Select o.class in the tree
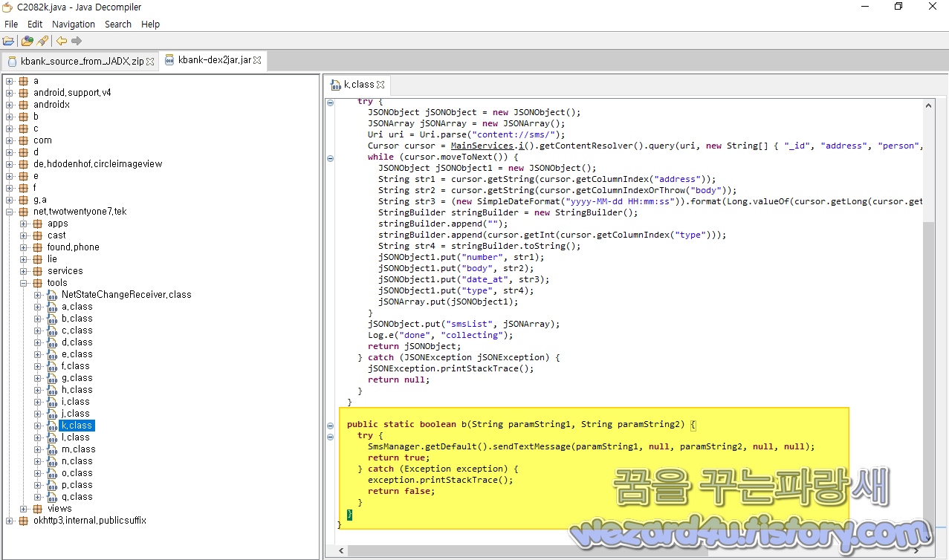Image resolution: width=949 pixels, height=560 pixels. [x=77, y=473]
